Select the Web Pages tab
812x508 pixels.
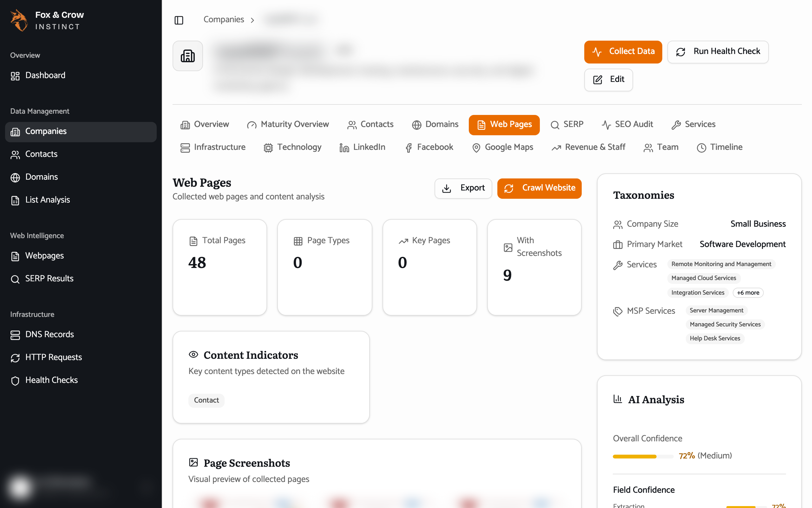(504, 125)
